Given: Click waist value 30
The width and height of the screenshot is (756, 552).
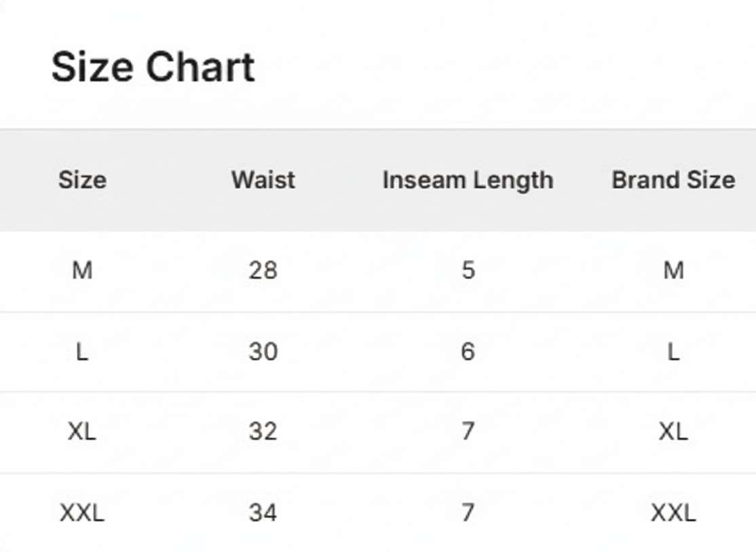Looking at the screenshot, I should point(263,352).
